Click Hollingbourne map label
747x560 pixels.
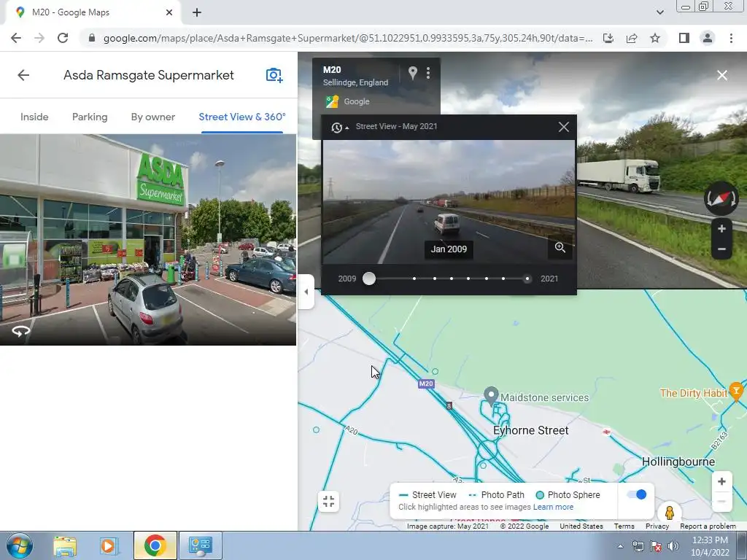click(x=678, y=462)
